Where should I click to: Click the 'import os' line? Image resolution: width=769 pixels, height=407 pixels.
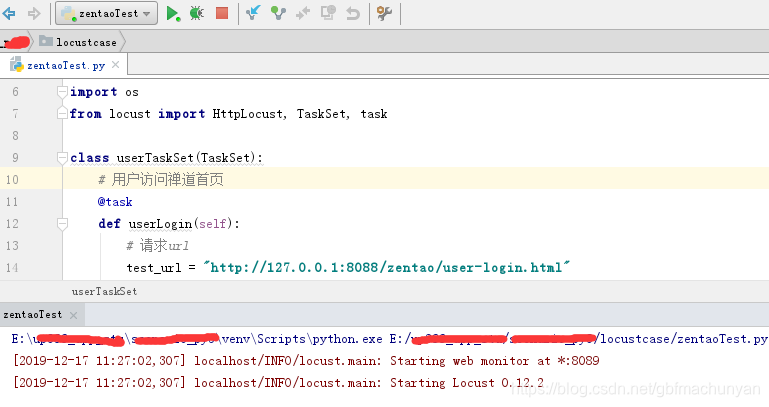tap(104, 92)
